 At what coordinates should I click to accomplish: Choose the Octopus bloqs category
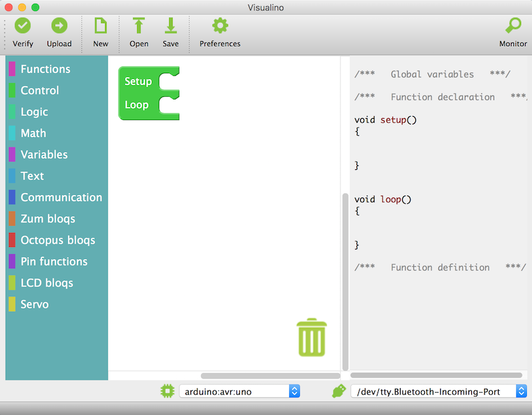(58, 241)
